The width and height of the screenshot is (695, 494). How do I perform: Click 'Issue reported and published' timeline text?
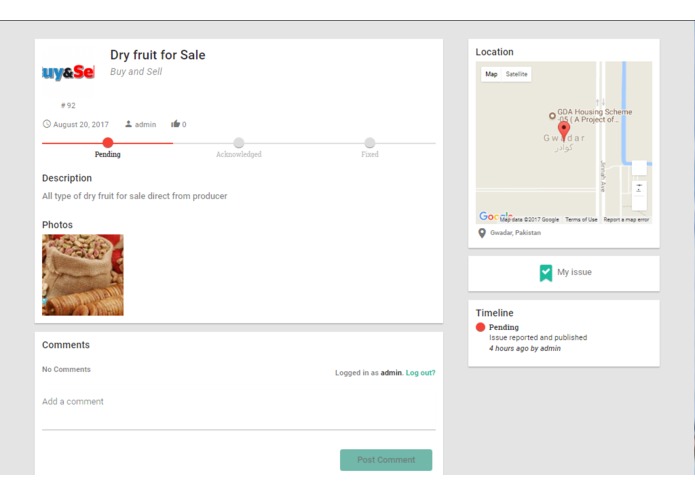(538, 338)
